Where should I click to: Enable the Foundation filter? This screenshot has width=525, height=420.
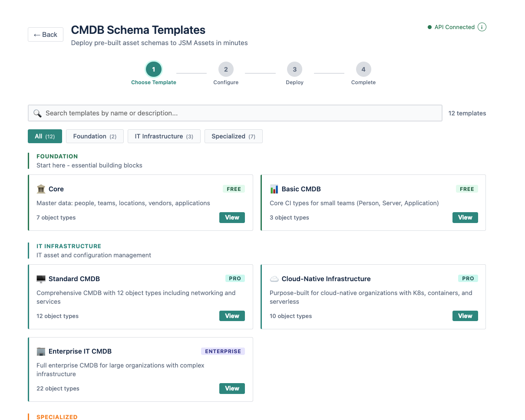pyautogui.click(x=95, y=136)
